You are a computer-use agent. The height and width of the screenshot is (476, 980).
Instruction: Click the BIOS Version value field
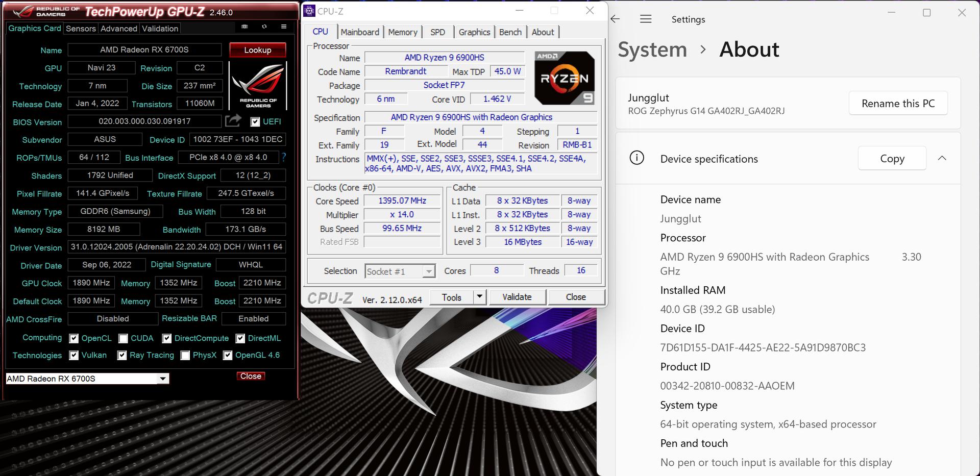click(x=144, y=121)
